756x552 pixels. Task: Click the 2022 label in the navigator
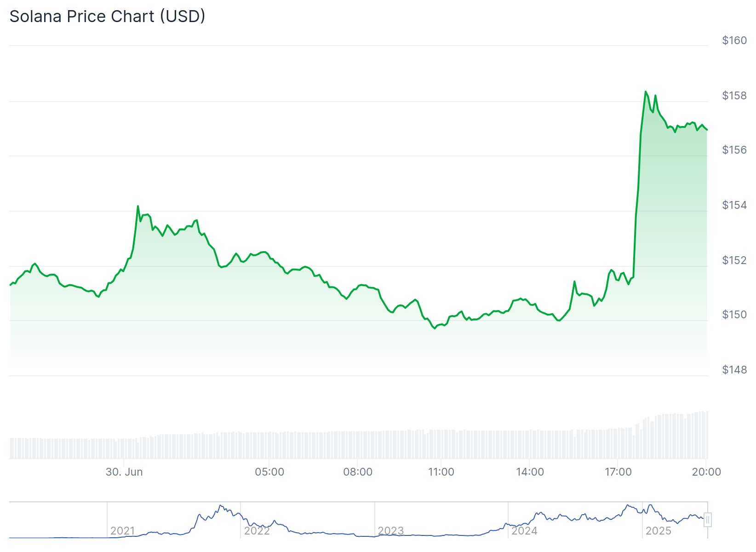coord(257,531)
